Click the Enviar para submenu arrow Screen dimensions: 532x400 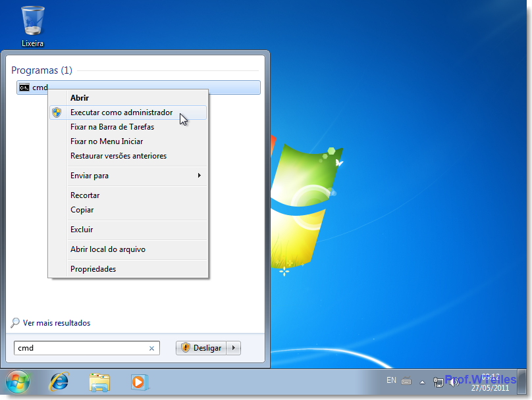(x=199, y=176)
